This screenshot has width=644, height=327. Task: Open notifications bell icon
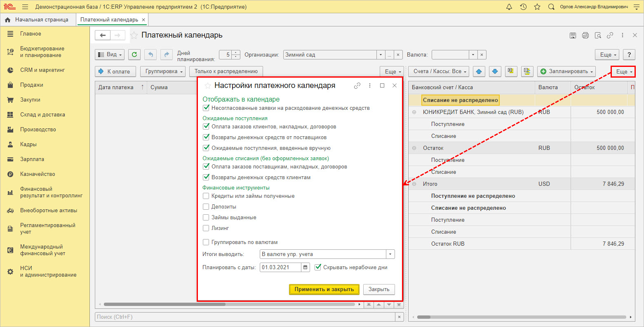pyautogui.click(x=509, y=7)
